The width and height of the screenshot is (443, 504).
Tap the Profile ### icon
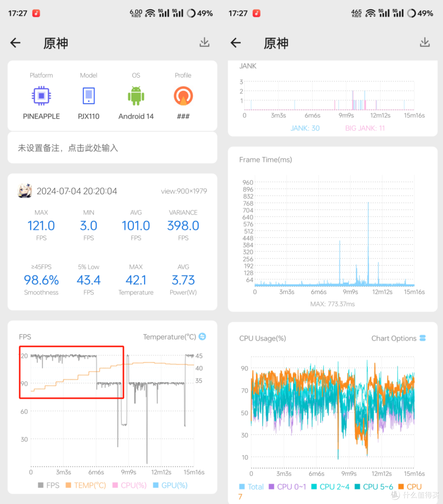[183, 96]
